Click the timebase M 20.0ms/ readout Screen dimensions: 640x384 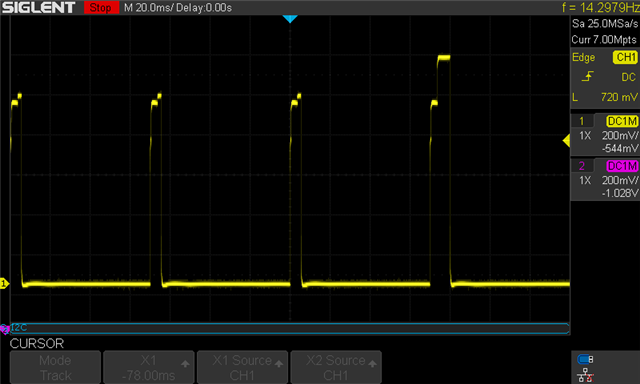[x=149, y=8]
